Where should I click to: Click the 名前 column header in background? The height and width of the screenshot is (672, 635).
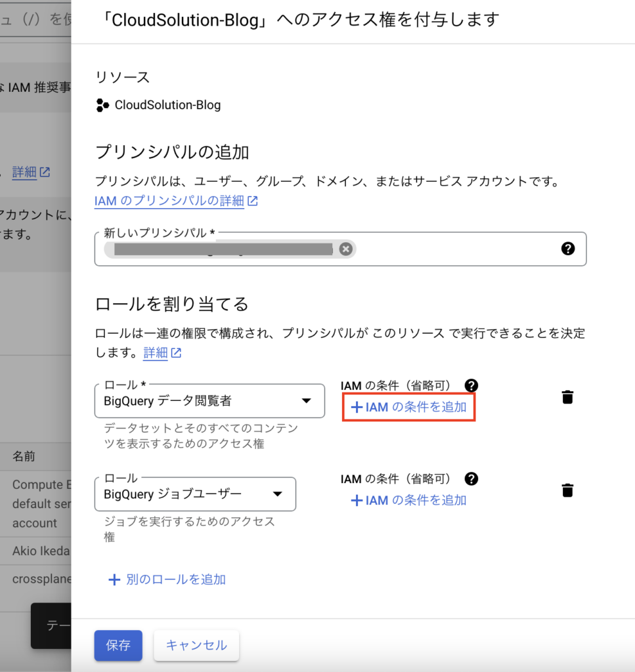[x=24, y=457]
